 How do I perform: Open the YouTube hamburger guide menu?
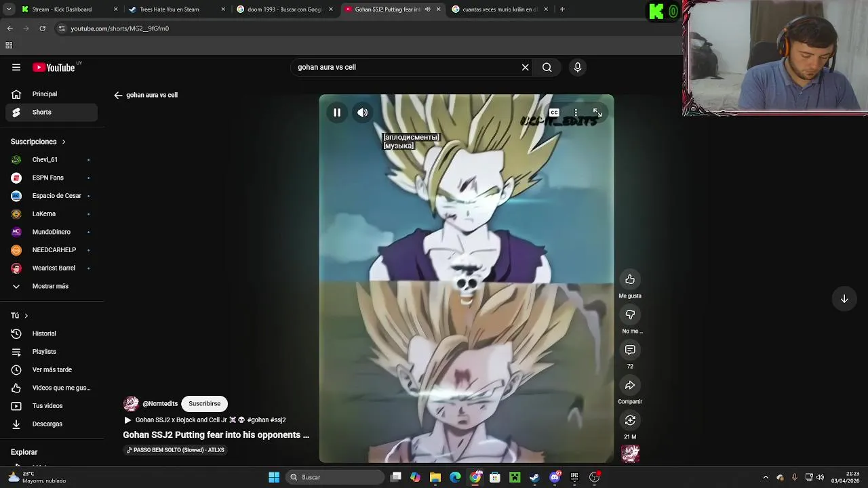[16, 67]
